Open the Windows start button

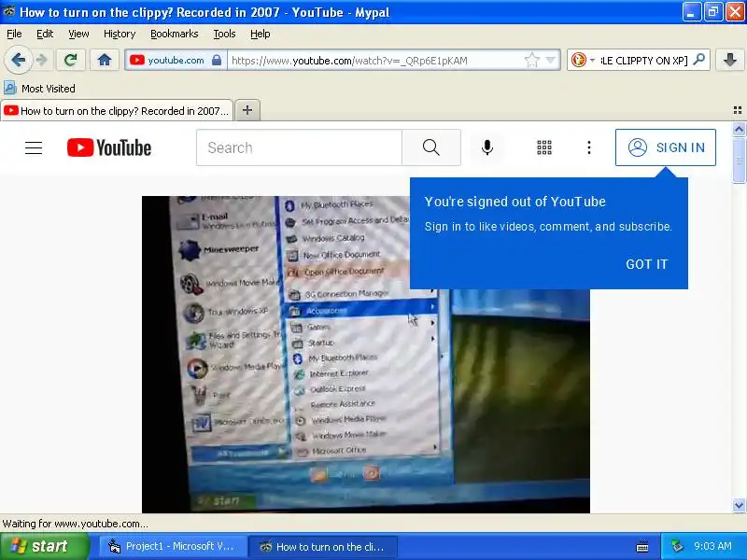click(45, 546)
